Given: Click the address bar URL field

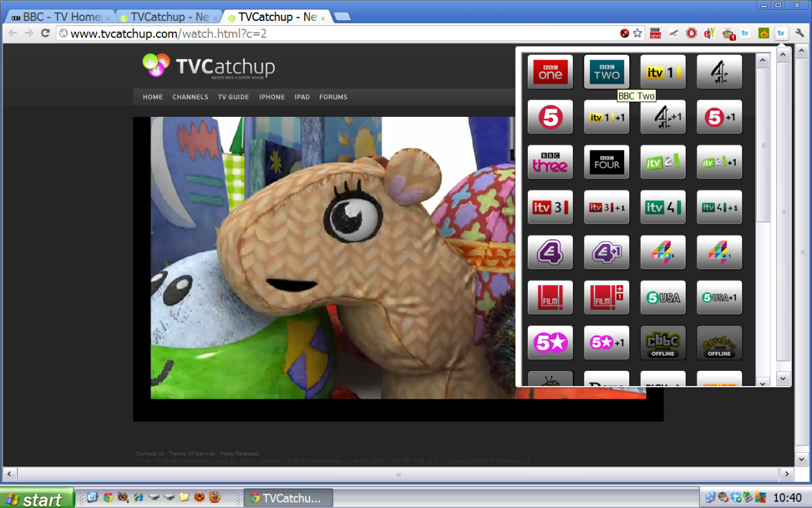Looking at the screenshot, I should pyautogui.click(x=343, y=34).
